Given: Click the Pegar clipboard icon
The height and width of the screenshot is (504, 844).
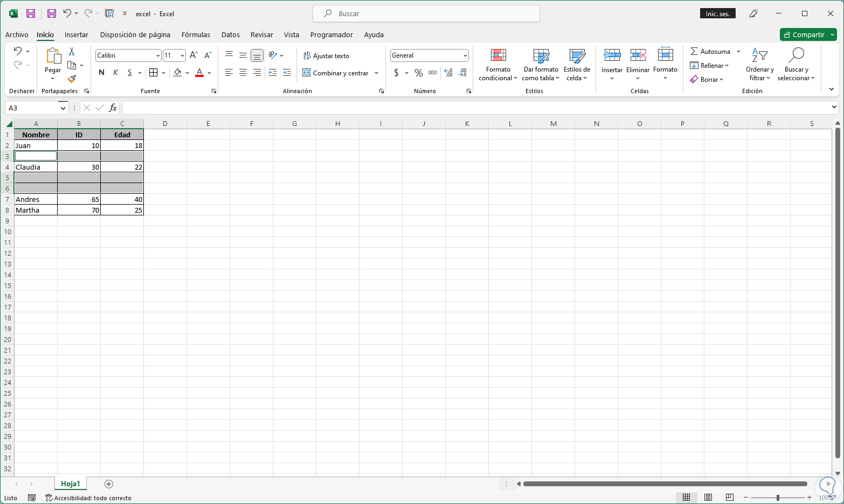Looking at the screenshot, I should click(x=53, y=56).
